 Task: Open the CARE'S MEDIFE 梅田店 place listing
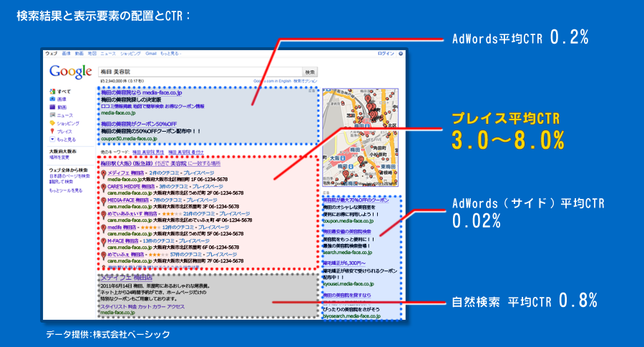[x=131, y=187]
